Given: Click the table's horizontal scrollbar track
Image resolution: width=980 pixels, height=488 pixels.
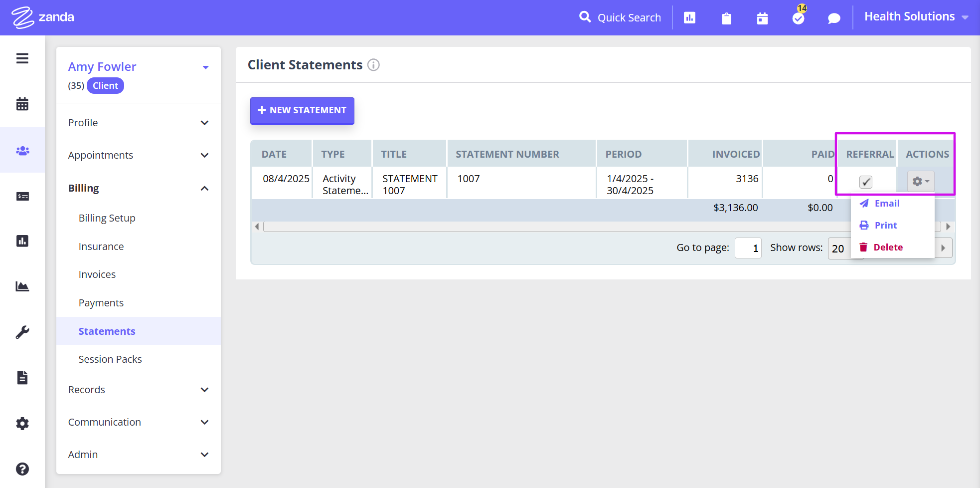Looking at the screenshot, I should (602, 227).
